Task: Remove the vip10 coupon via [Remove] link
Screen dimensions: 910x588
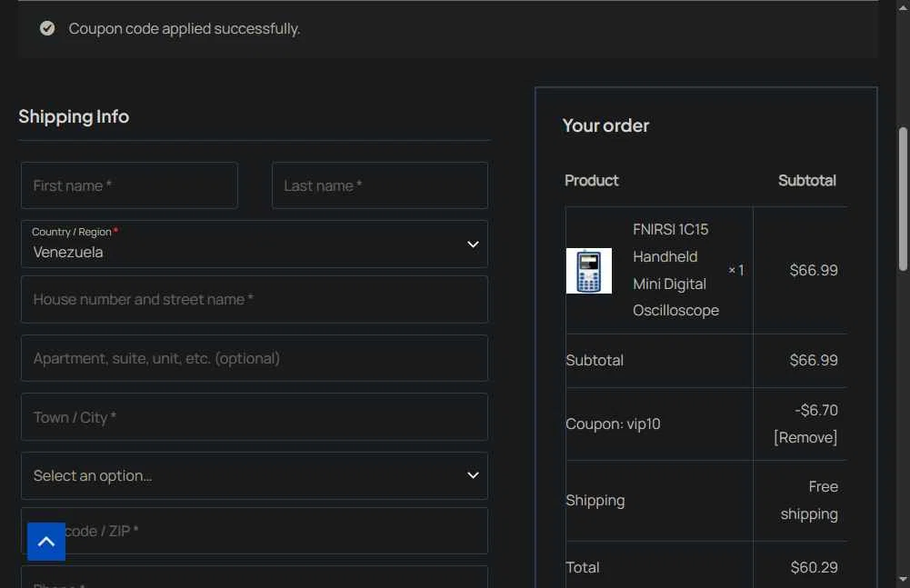Action: tap(805, 437)
